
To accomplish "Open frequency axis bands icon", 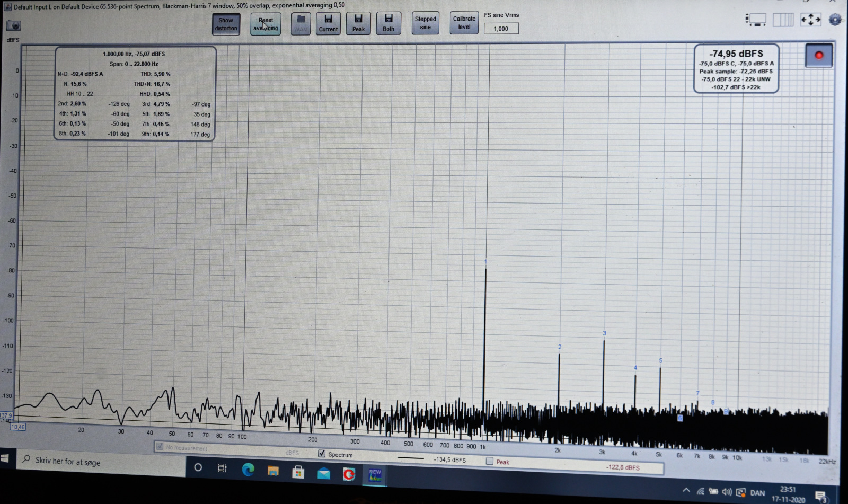I will 783,20.
